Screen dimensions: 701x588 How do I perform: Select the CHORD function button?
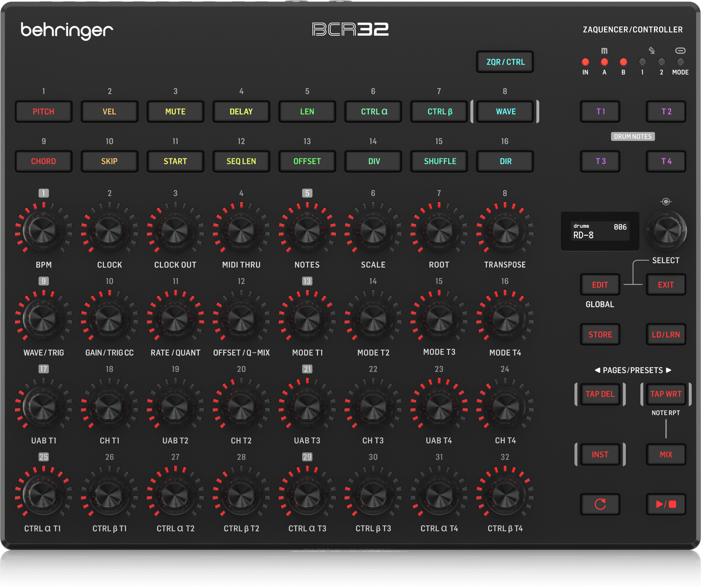(x=43, y=161)
